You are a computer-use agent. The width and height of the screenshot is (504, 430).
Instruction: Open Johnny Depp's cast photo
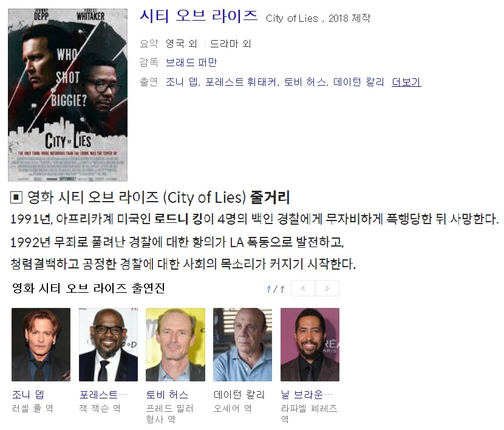tap(41, 344)
